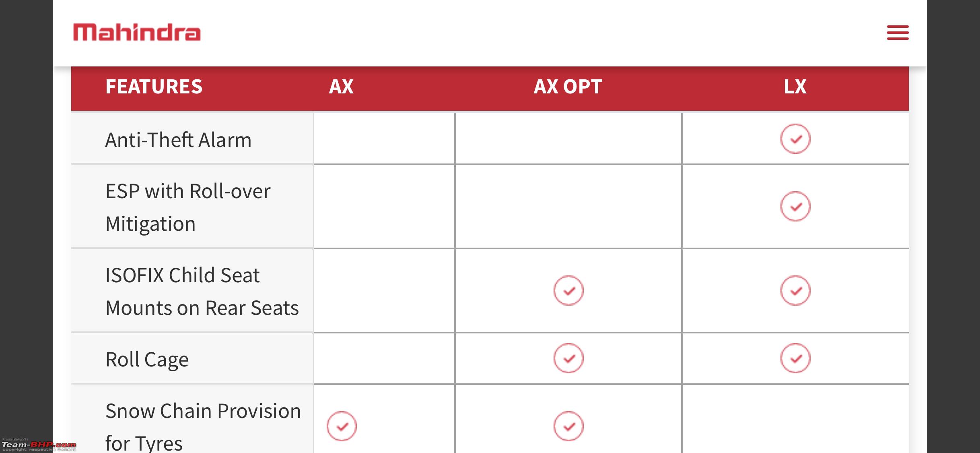Click the Anti-Theft Alarm feature label
The image size is (980, 453).
pyautogui.click(x=178, y=140)
